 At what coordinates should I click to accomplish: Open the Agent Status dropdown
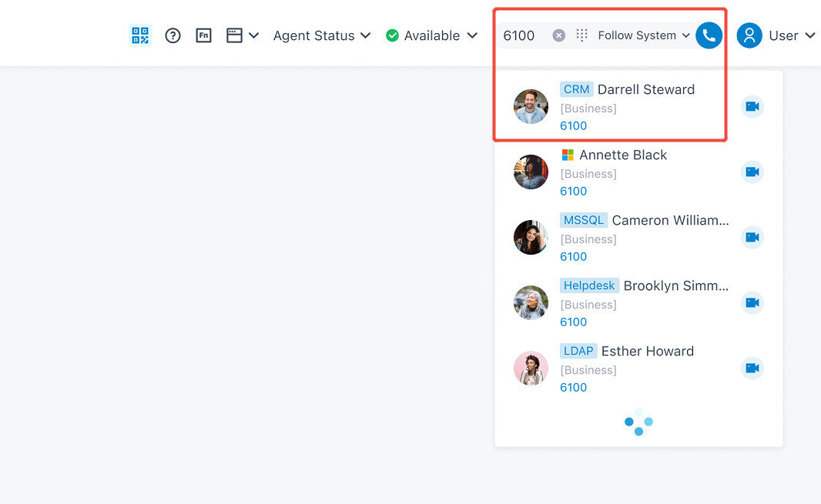321,35
